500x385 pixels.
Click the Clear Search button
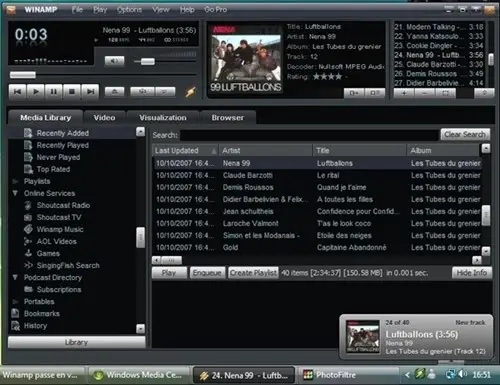[x=465, y=134]
